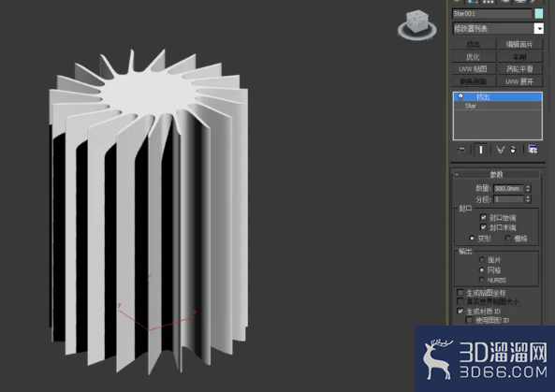Click the 优化 modifier button

tap(474, 57)
